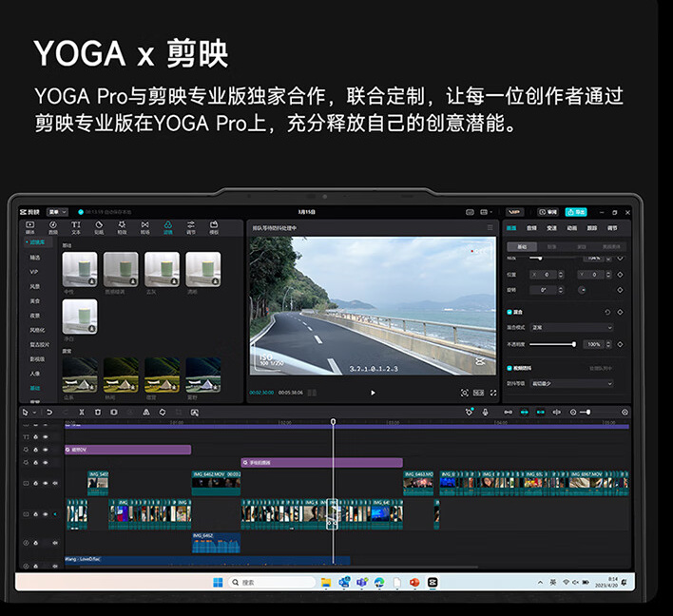Open the 媒体 media tab

pos(30,227)
